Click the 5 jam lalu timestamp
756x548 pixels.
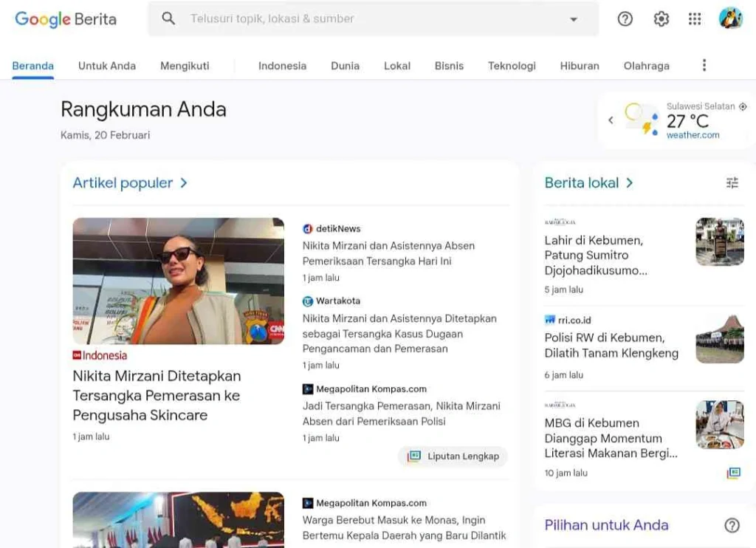point(563,290)
